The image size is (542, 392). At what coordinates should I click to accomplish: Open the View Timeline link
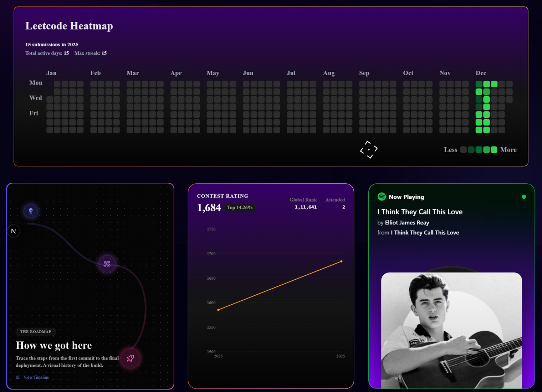click(x=36, y=377)
